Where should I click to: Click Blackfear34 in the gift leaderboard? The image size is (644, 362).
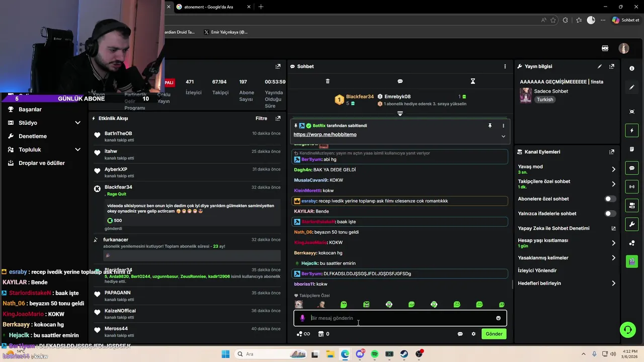[x=360, y=97]
